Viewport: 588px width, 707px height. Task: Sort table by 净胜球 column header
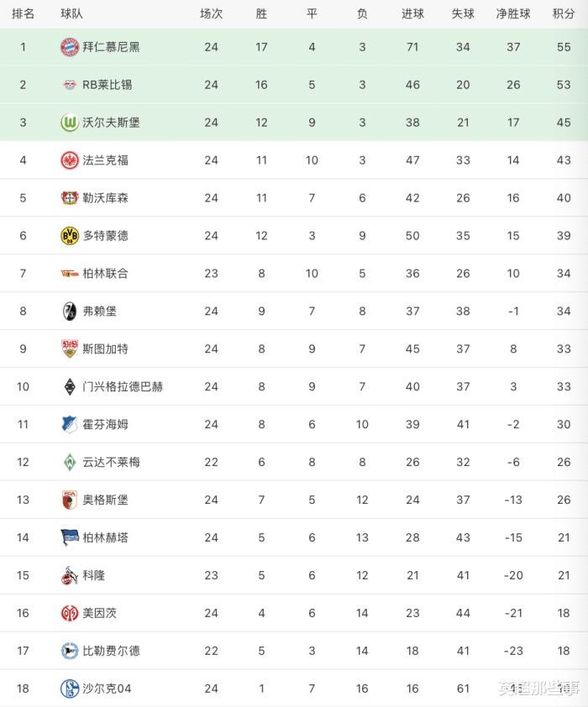[513, 14]
